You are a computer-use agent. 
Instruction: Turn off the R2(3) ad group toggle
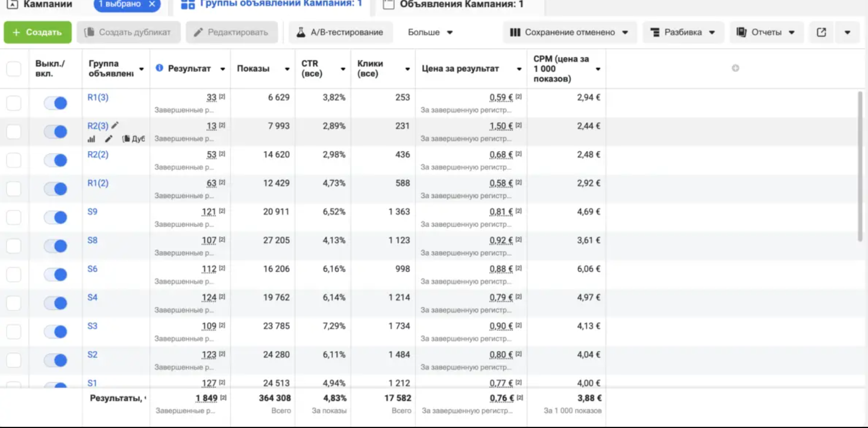tap(56, 132)
